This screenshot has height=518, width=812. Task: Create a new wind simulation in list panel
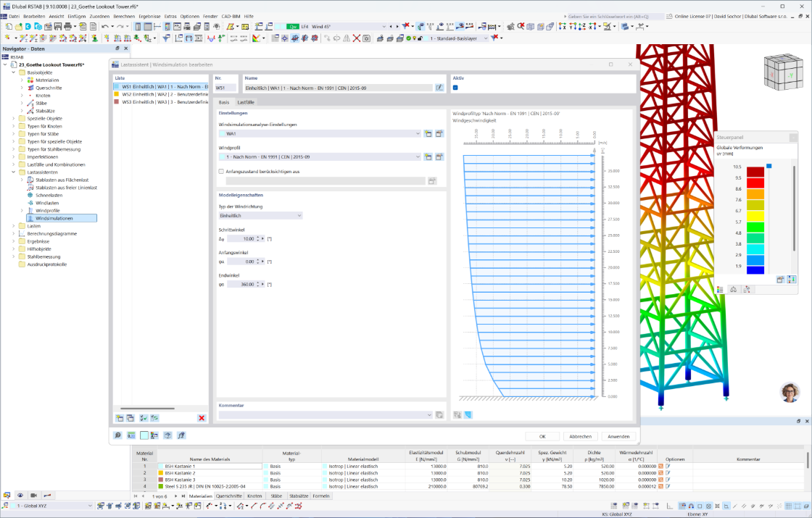click(x=120, y=418)
